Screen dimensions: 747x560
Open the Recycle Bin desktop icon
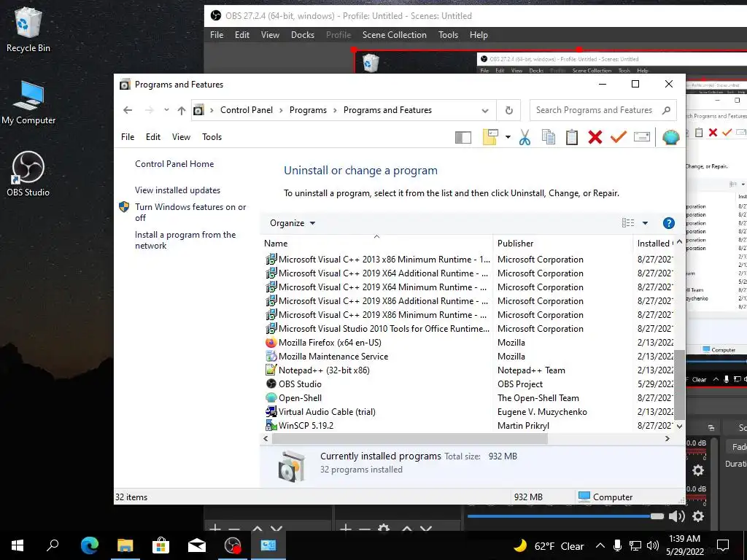(x=28, y=29)
